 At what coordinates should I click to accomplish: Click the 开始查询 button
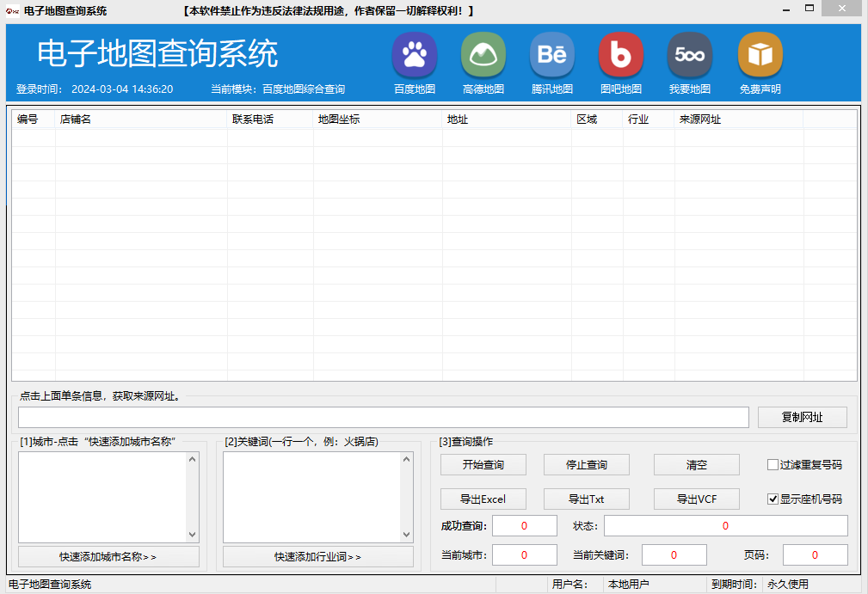483,464
